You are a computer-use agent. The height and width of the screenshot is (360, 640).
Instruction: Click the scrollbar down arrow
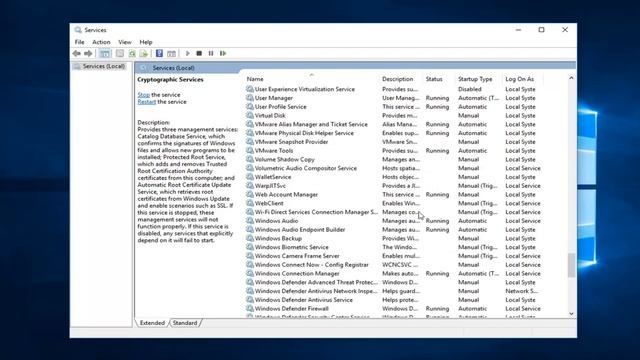coord(571,313)
